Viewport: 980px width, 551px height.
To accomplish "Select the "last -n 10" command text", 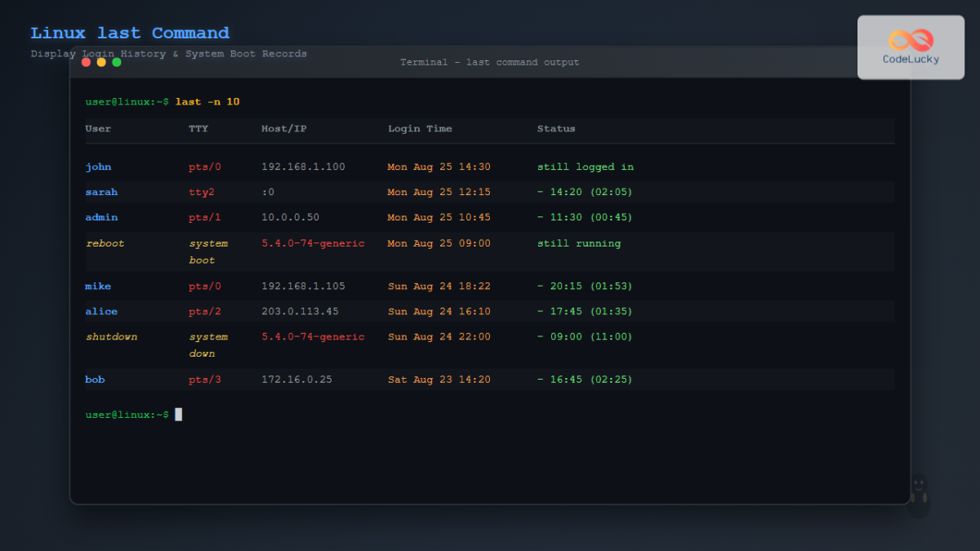I will [x=207, y=102].
